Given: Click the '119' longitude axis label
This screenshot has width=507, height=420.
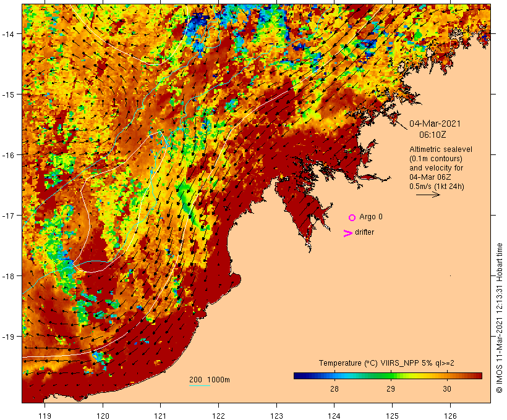Looking at the screenshot, I should (45, 416).
